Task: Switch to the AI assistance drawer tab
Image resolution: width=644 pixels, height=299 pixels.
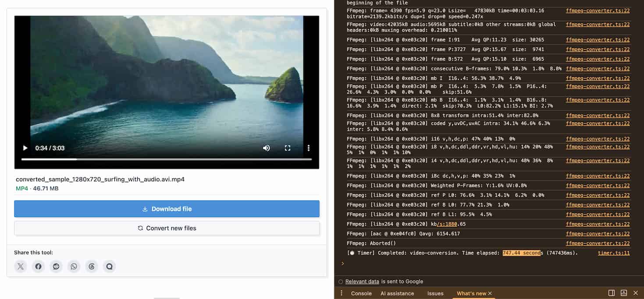Action: point(397,293)
